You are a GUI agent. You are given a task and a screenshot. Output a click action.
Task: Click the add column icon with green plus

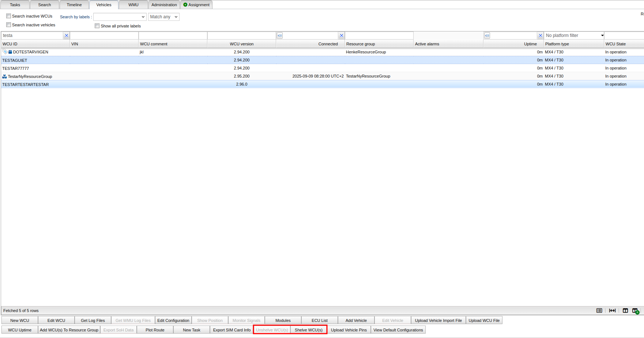636,311
